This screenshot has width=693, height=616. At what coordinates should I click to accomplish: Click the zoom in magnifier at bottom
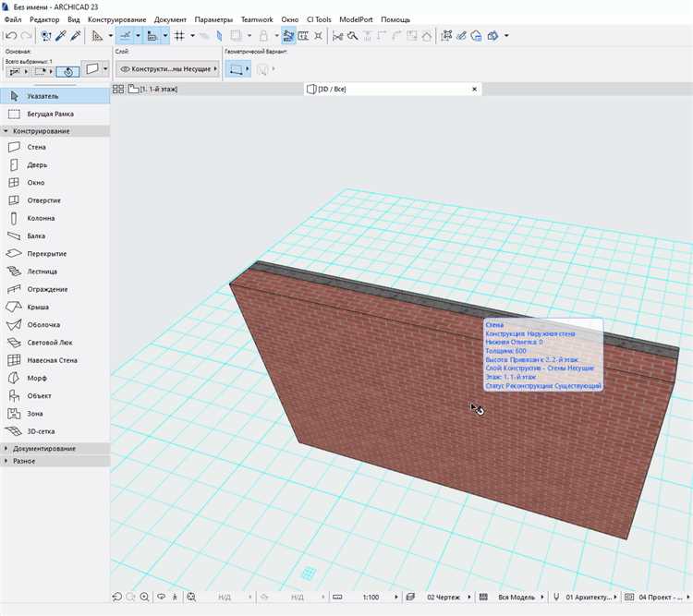point(145,598)
